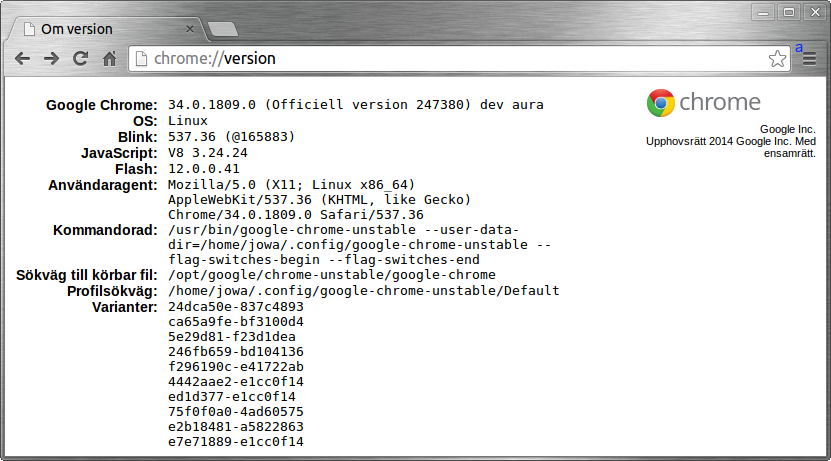This screenshot has width=831, height=461.
Task: Click variant 24dca50e-837c4893
Action: point(236,306)
